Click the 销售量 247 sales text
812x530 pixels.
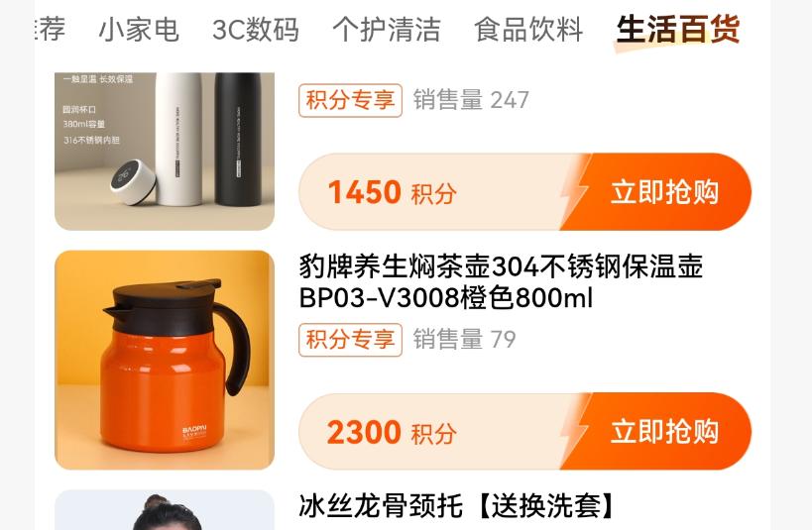(471, 100)
